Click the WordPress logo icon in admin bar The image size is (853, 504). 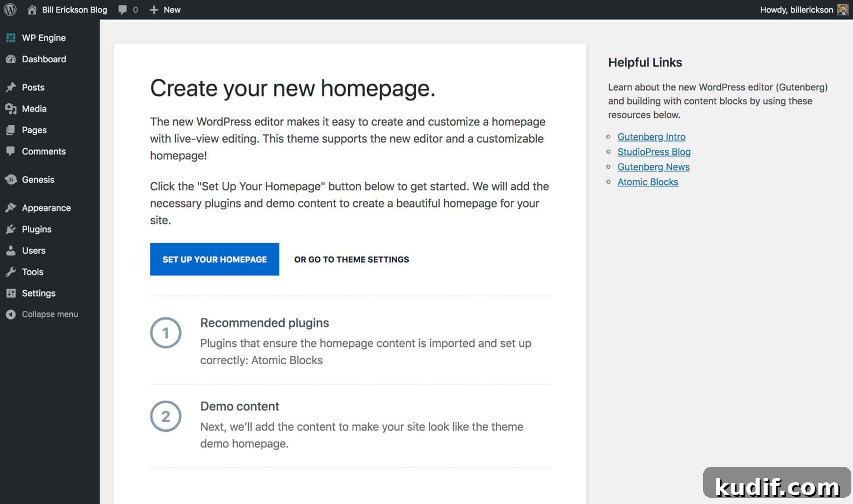coord(10,9)
